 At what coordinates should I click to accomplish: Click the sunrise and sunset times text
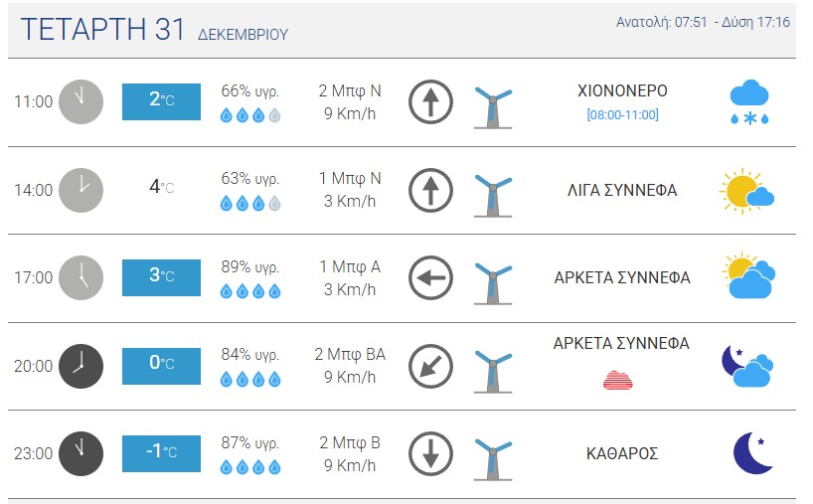(x=703, y=22)
